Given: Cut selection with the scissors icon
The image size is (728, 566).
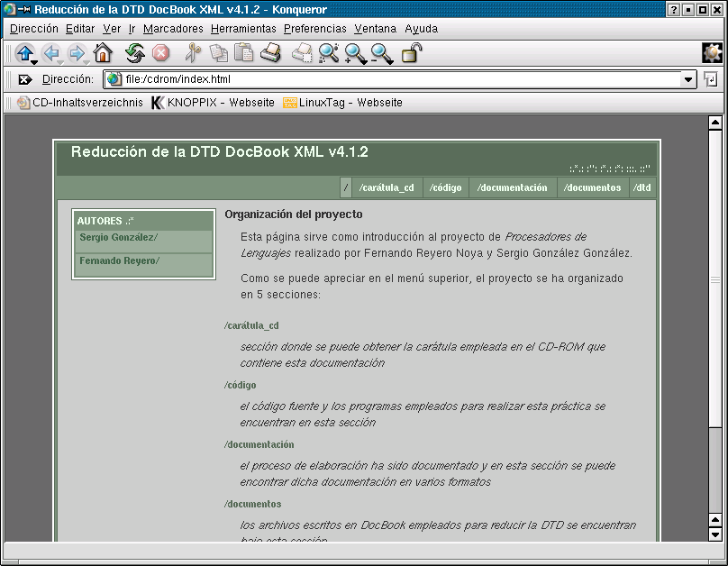Looking at the screenshot, I should point(193,52).
